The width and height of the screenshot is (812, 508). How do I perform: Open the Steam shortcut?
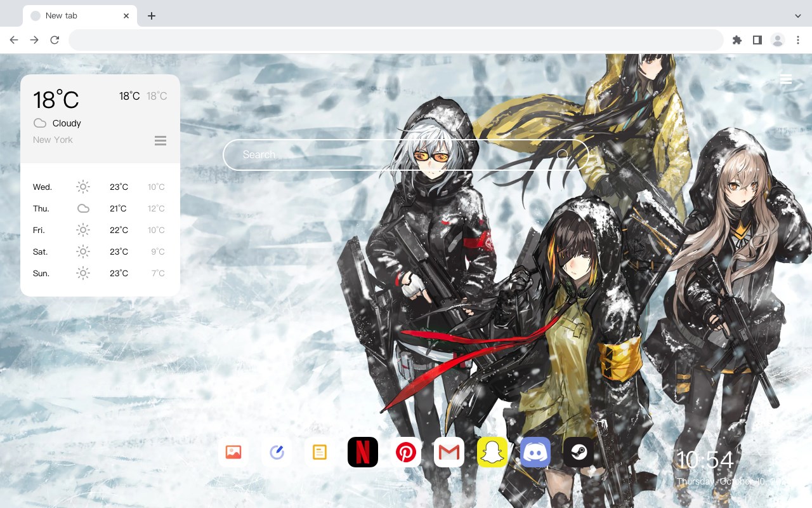pos(579,452)
